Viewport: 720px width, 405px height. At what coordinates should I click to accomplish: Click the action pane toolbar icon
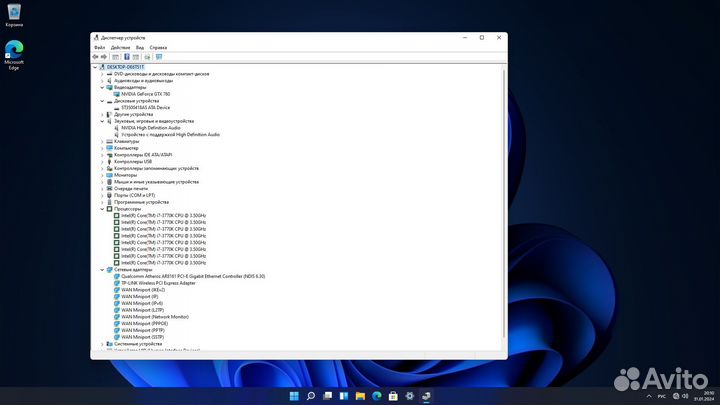(x=136, y=57)
